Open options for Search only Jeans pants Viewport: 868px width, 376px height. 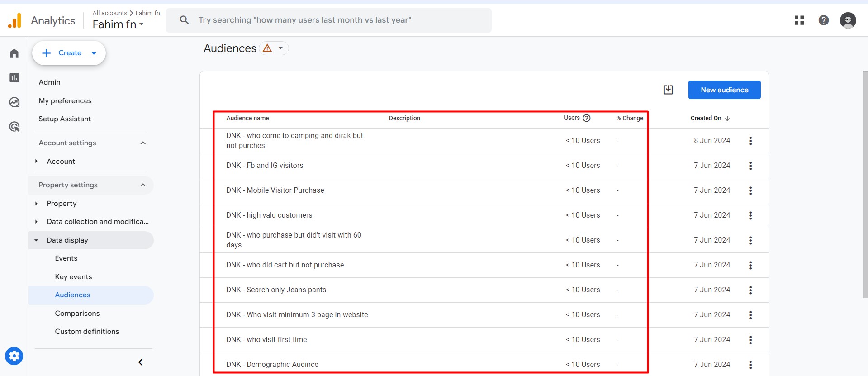click(x=750, y=290)
